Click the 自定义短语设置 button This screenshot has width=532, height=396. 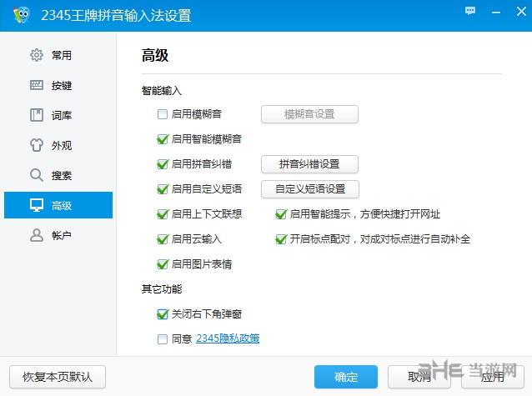(310, 189)
